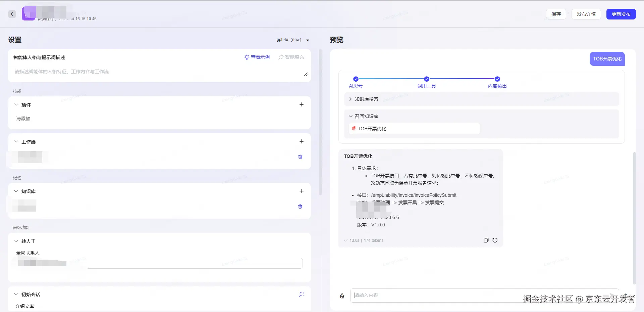Click the 介绍文案 label
644x312 pixels.
[25, 306]
